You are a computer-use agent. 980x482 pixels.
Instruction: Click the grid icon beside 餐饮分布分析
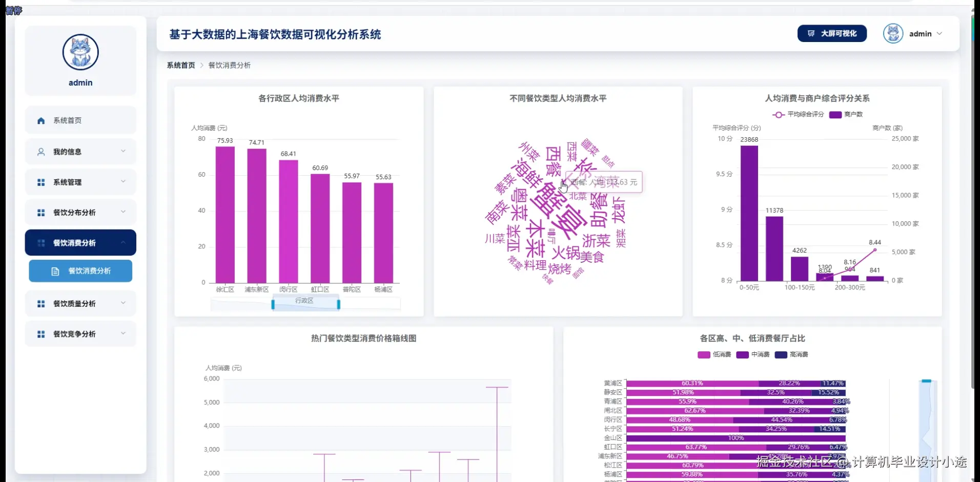[41, 213]
